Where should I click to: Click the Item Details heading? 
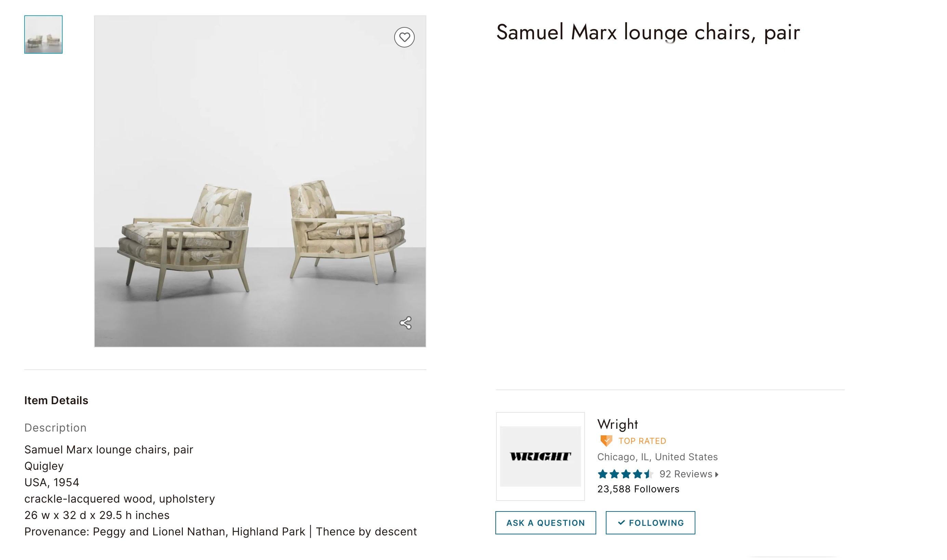[56, 400]
